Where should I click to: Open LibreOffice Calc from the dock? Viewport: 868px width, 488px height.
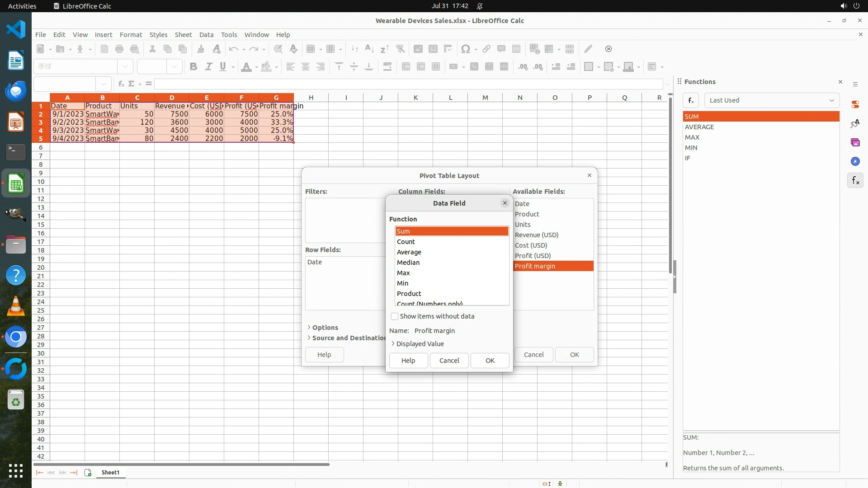[x=16, y=184]
